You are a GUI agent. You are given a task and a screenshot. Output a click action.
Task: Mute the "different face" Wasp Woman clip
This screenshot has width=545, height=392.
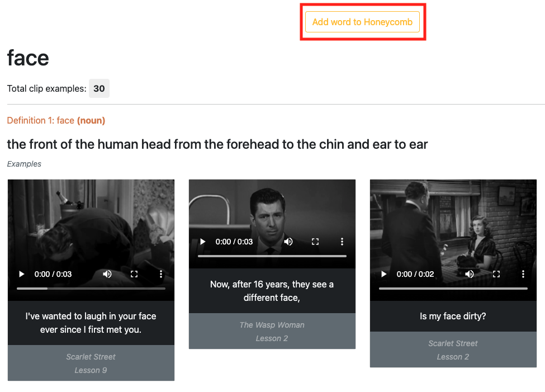tap(288, 242)
